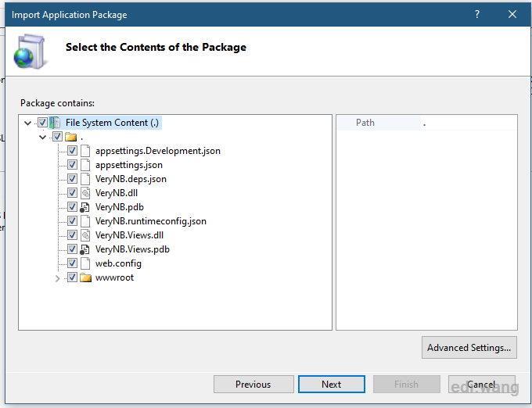
Task: Select appsettings.json in the tree
Action: [129, 165]
